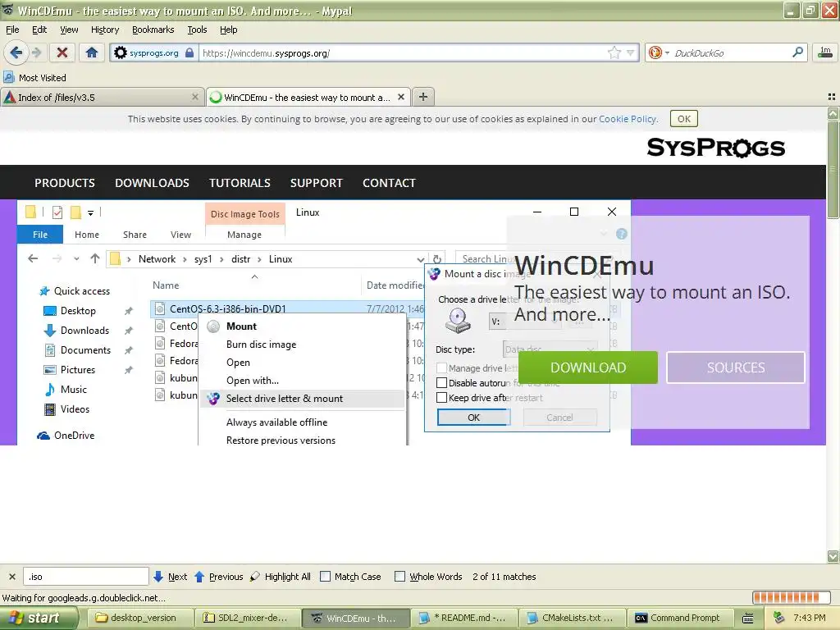Click the page vertical scrollbar thumb
The width and height of the screenshot is (840, 630).
point(833,170)
